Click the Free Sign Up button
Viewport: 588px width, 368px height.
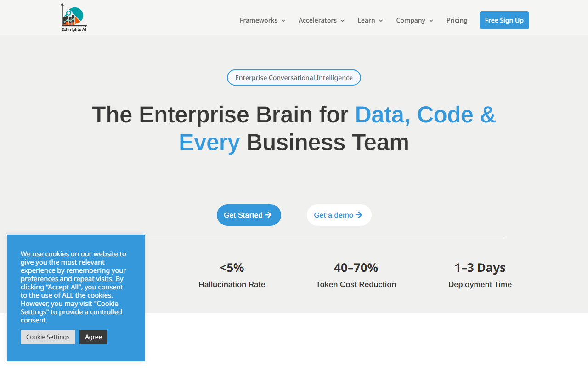pyautogui.click(x=504, y=20)
